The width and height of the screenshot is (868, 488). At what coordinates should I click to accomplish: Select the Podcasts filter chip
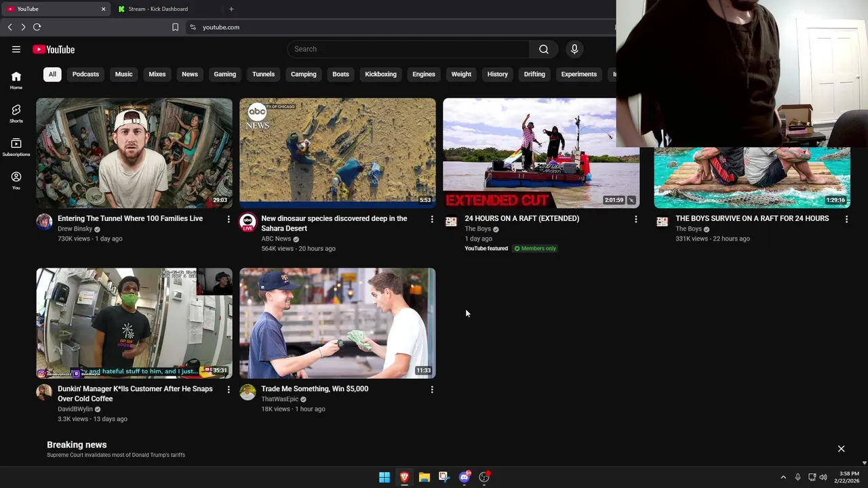(x=85, y=74)
